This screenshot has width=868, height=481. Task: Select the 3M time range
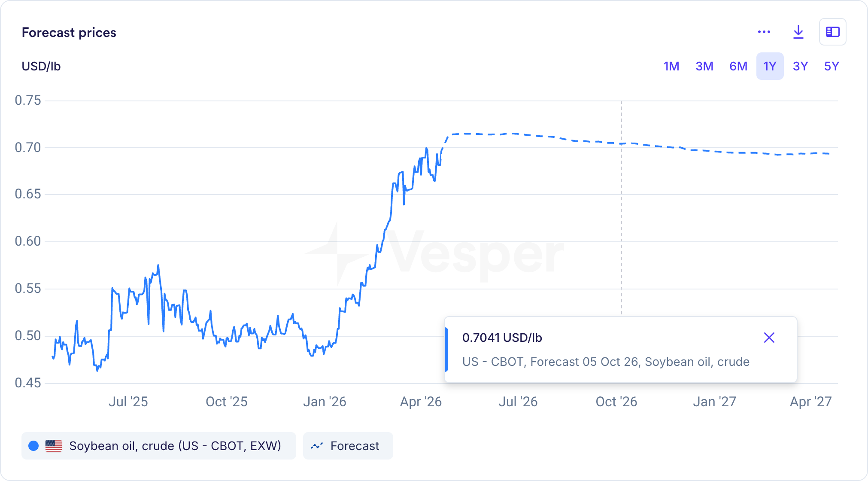704,66
